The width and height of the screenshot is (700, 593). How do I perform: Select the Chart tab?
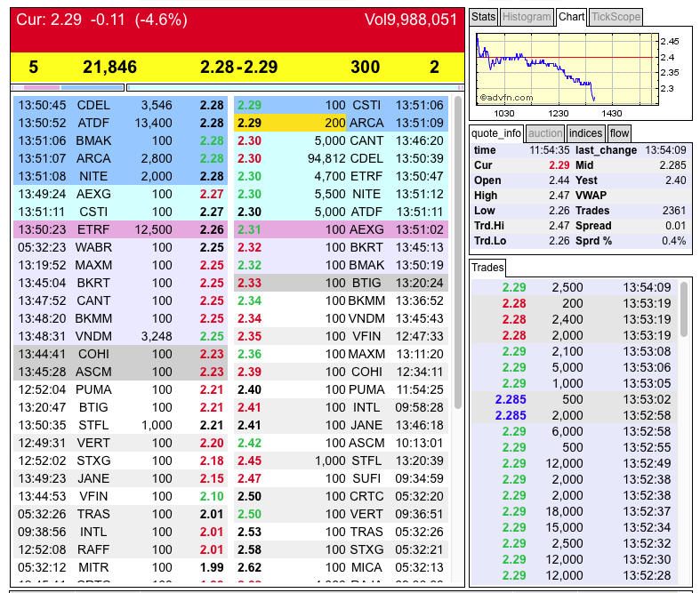click(x=571, y=17)
